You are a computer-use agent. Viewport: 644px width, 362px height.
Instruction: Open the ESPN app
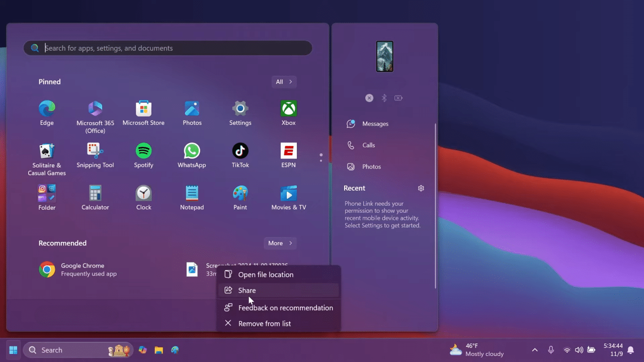pos(288,155)
